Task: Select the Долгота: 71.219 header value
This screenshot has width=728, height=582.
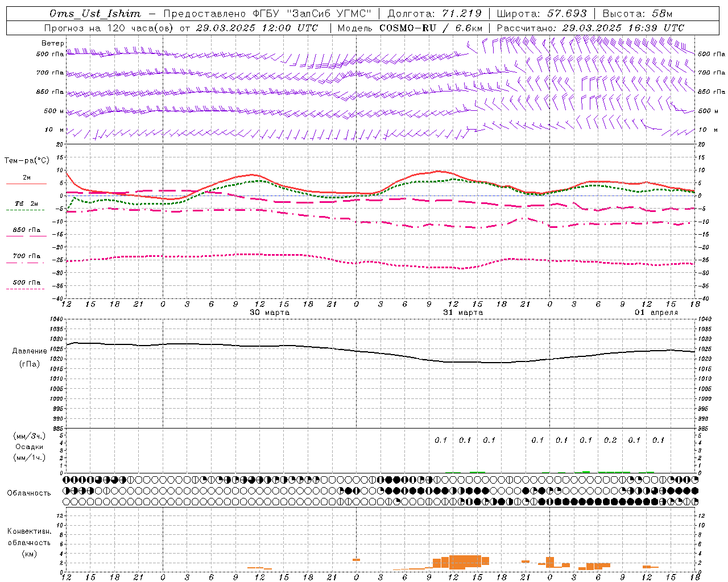Action: [435, 14]
